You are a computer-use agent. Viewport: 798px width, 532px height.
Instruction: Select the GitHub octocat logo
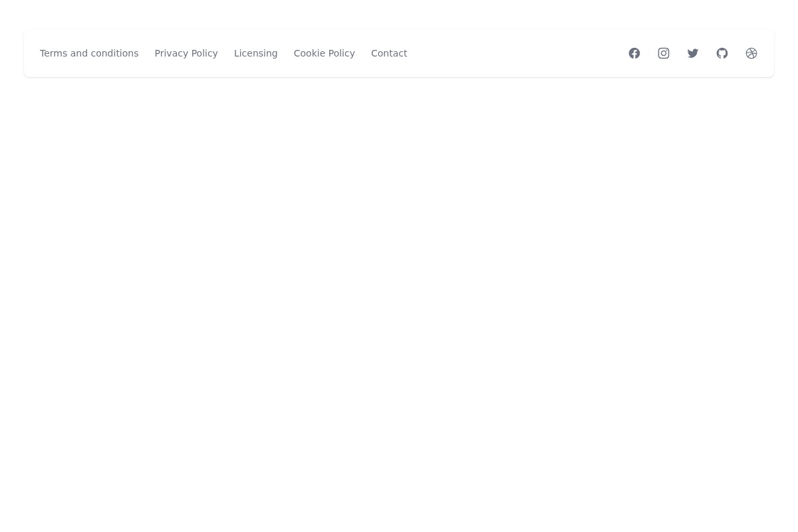point(722,53)
